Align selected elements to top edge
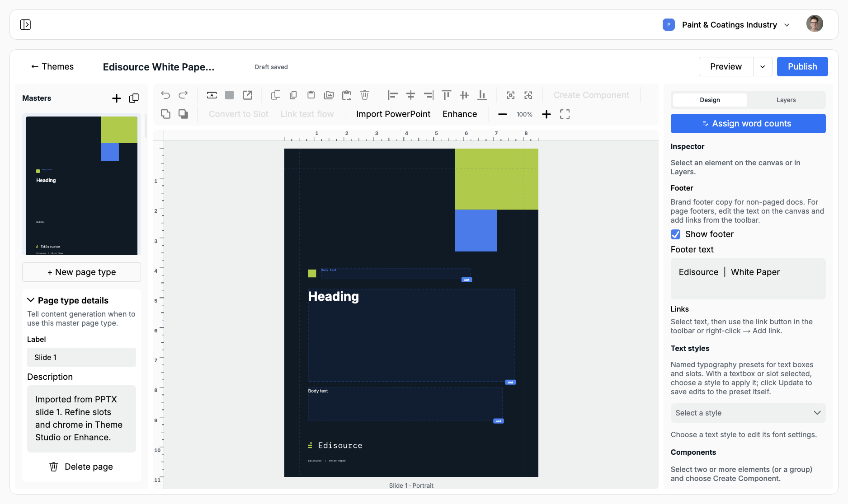 [x=446, y=95]
